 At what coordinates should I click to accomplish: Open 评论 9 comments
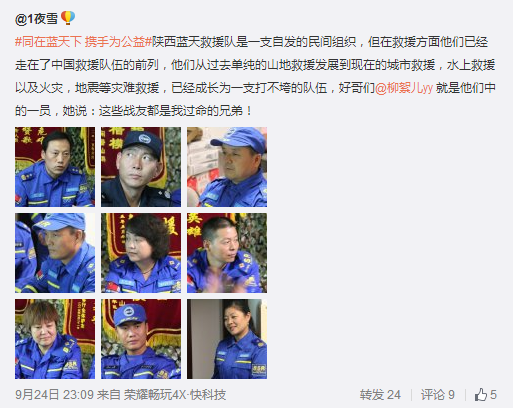[x=437, y=395]
